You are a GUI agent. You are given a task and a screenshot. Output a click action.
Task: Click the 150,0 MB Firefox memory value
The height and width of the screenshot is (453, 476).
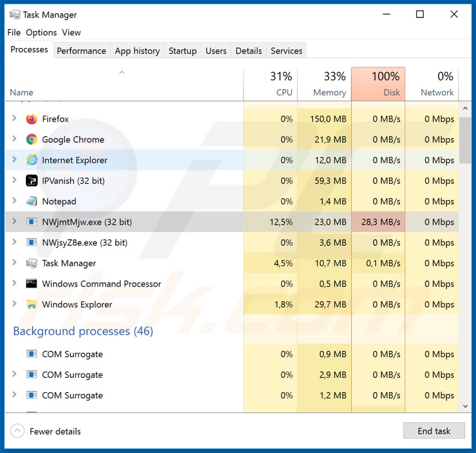(328, 119)
